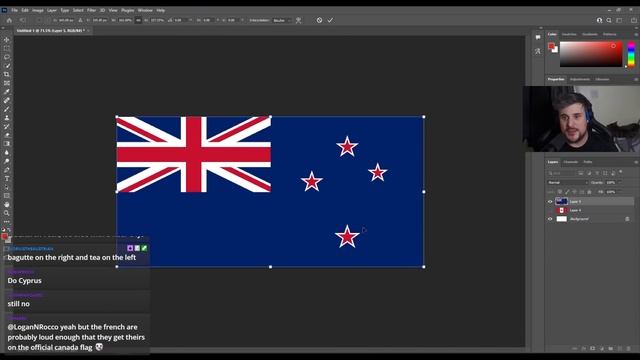
Task: Show the hidden Canada flag layer
Action: pyautogui.click(x=550, y=210)
